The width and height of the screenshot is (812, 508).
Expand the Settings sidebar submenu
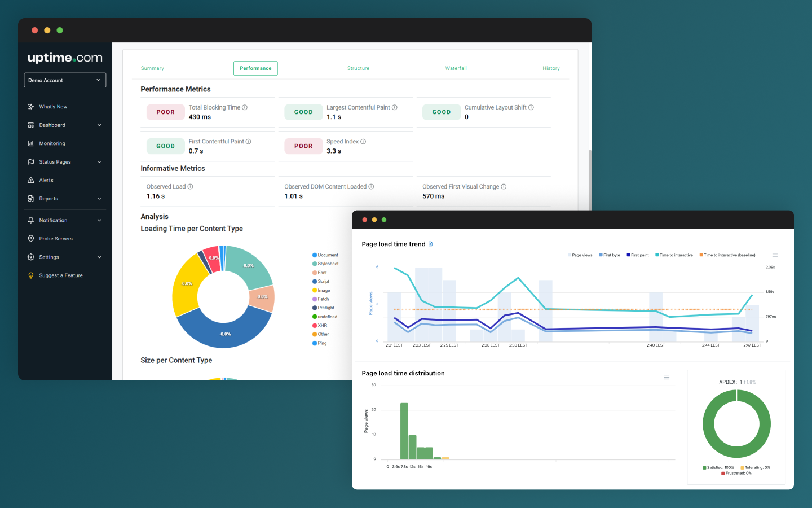pos(99,257)
